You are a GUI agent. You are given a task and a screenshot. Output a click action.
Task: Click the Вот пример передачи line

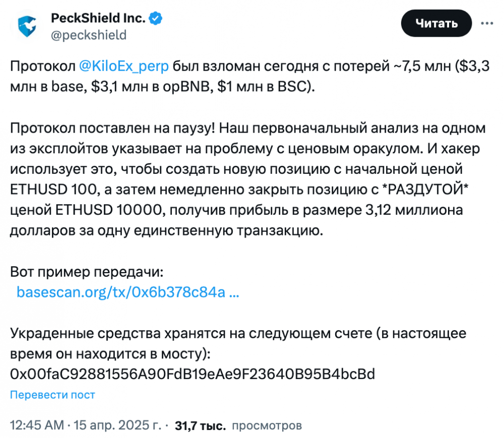coord(87,272)
